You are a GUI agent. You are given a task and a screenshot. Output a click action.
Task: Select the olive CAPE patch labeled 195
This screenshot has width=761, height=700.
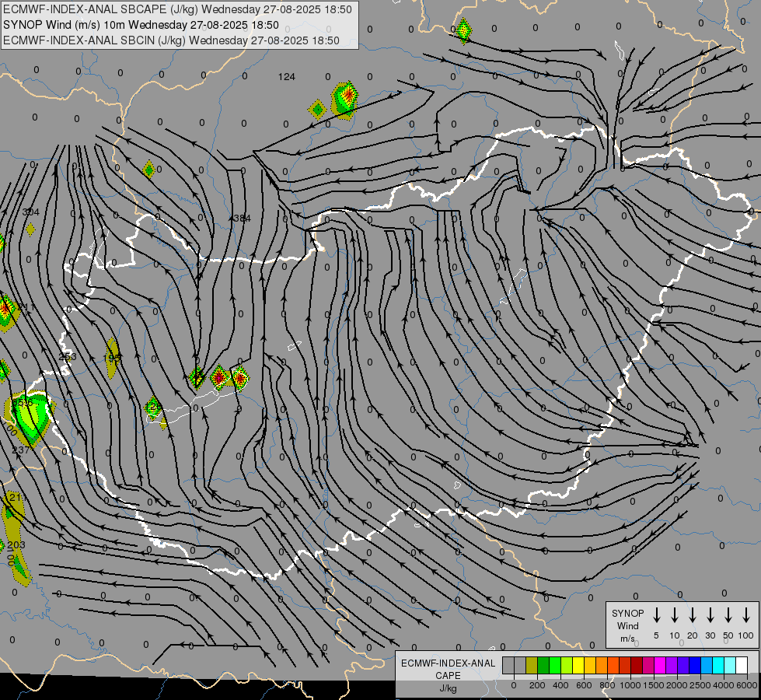(x=113, y=359)
